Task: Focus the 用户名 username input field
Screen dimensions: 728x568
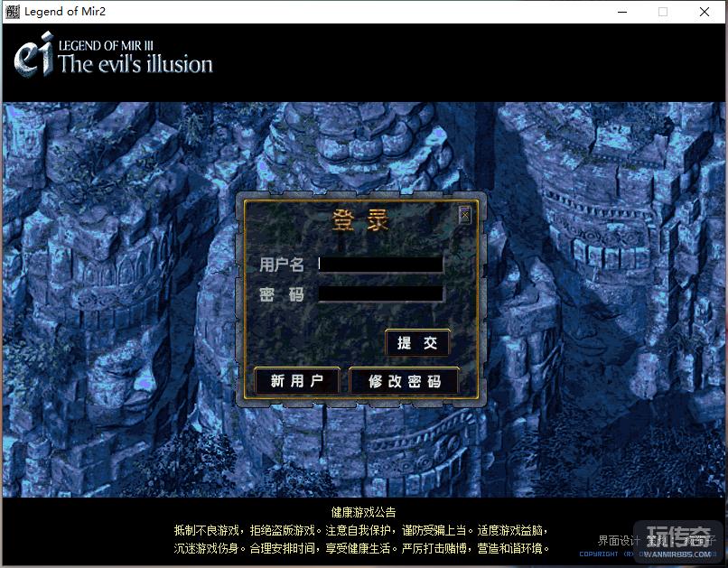Action: pyautogui.click(x=380, y=265)
